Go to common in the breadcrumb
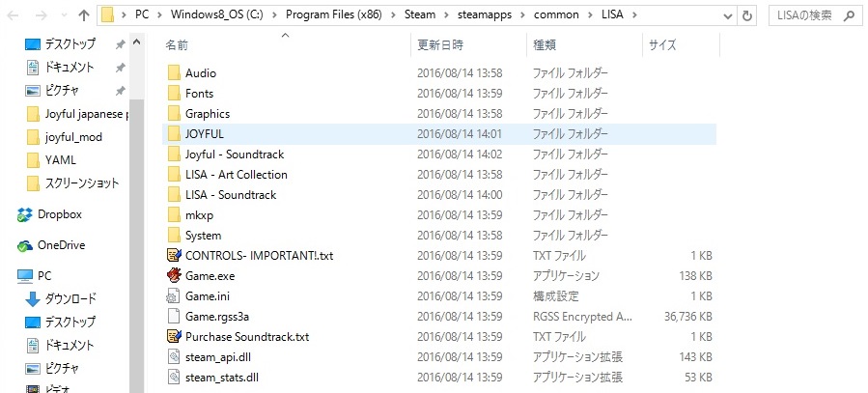 557,14
